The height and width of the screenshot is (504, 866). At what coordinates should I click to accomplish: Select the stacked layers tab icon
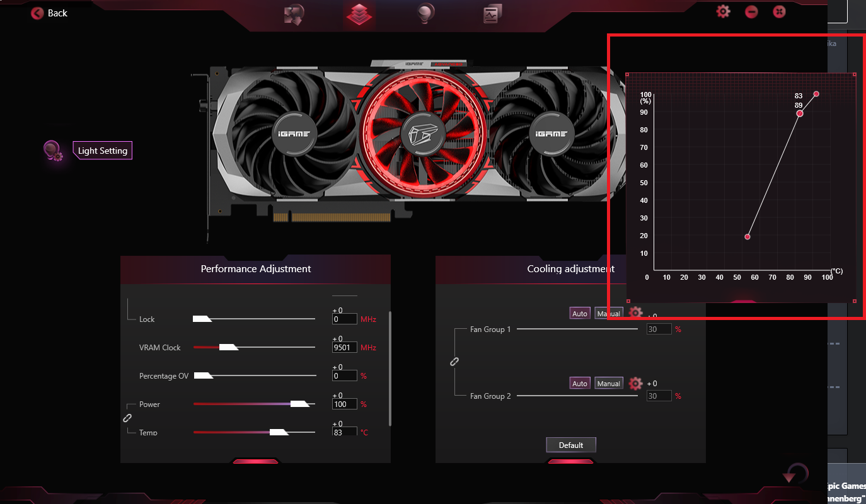tap(359, 13)
